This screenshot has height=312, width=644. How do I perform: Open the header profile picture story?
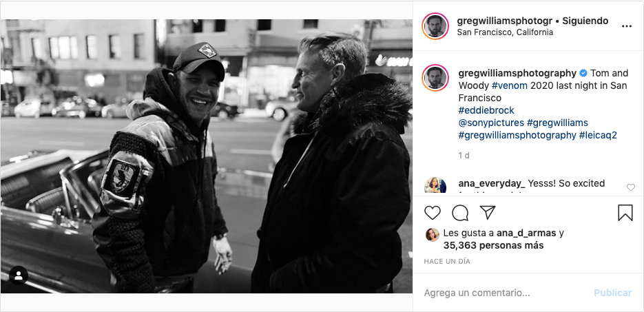pos(436,26)
